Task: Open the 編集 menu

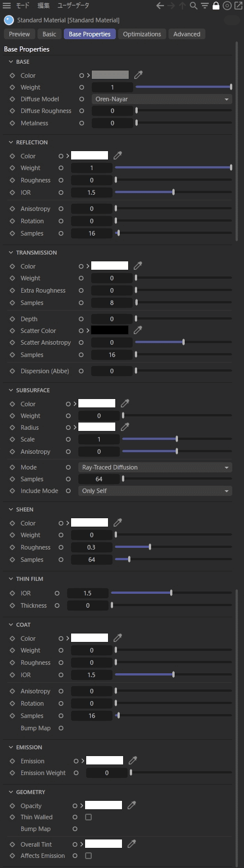Action: [x=43, y=6]
